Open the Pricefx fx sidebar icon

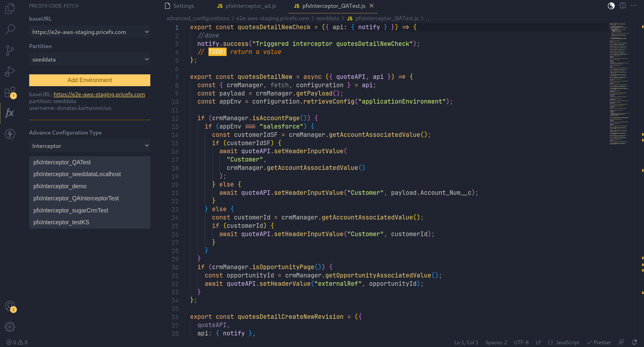(10, 113)
